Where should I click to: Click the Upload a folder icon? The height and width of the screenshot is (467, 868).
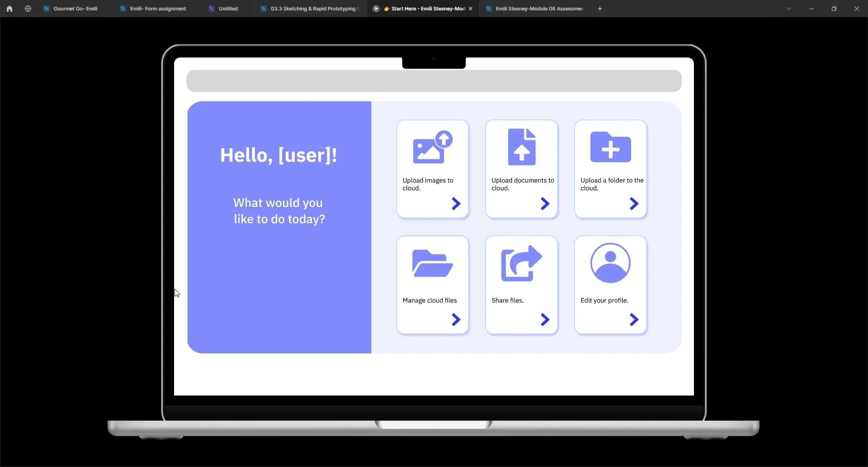point(610,147)
